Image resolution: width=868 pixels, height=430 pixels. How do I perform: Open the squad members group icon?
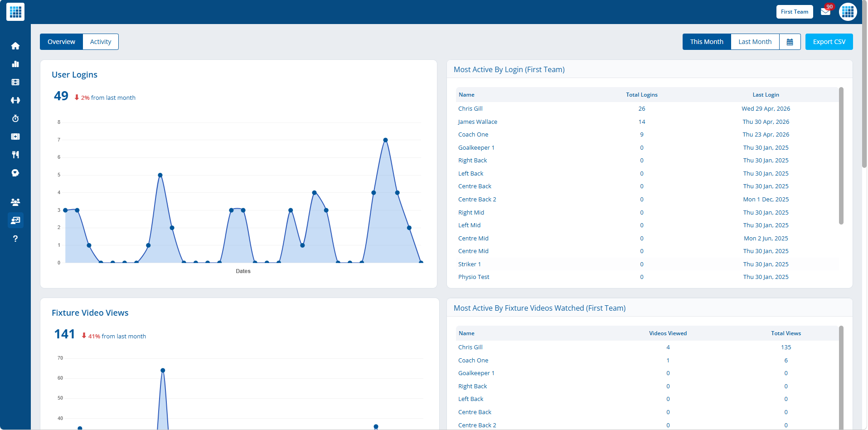tap(15, 201)
